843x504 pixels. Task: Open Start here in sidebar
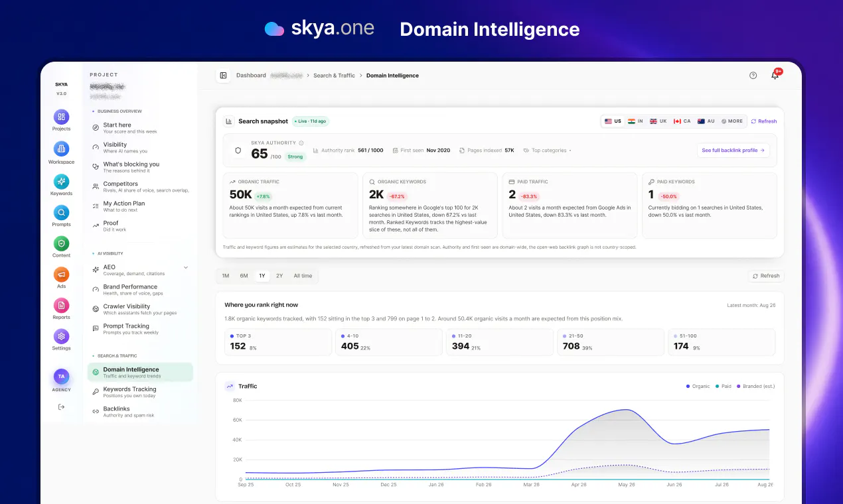coord(140,128)
